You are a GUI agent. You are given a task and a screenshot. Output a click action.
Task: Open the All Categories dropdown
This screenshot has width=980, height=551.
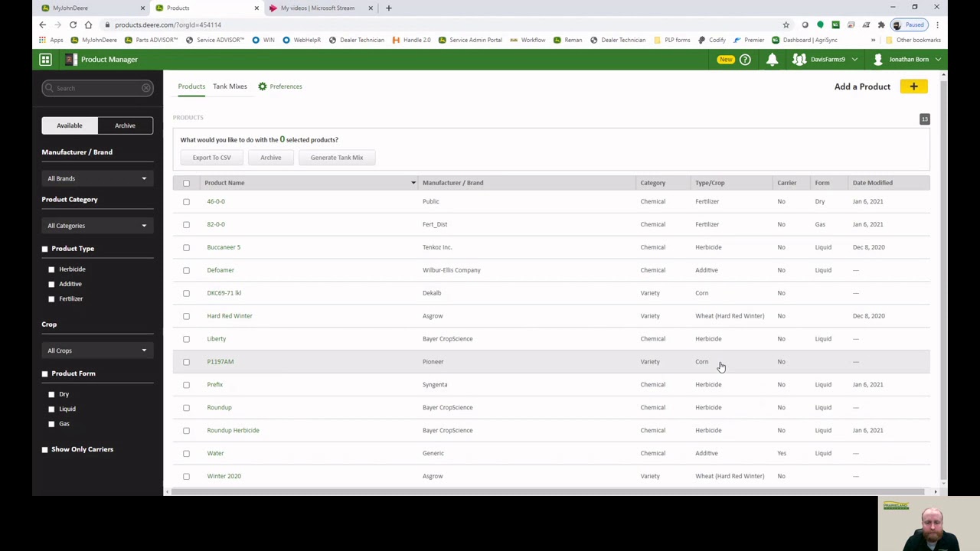click(97, 226)
